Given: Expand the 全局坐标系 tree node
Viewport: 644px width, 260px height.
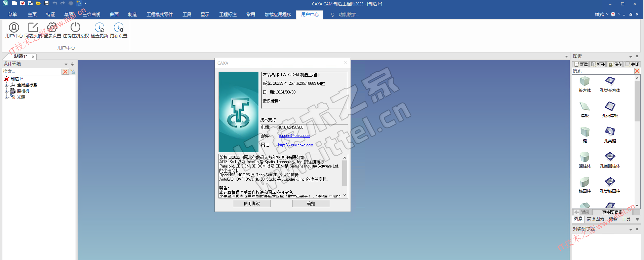Looking at the screenshot, I should 6,85.
